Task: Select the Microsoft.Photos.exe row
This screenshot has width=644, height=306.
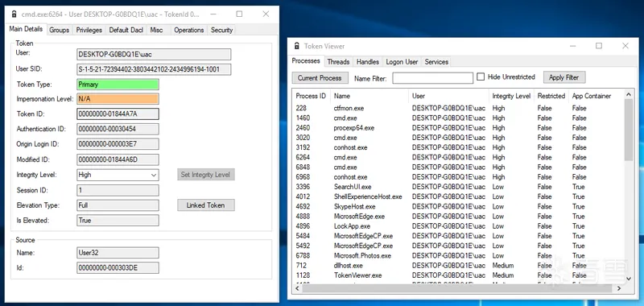Action: coord(458,256)
